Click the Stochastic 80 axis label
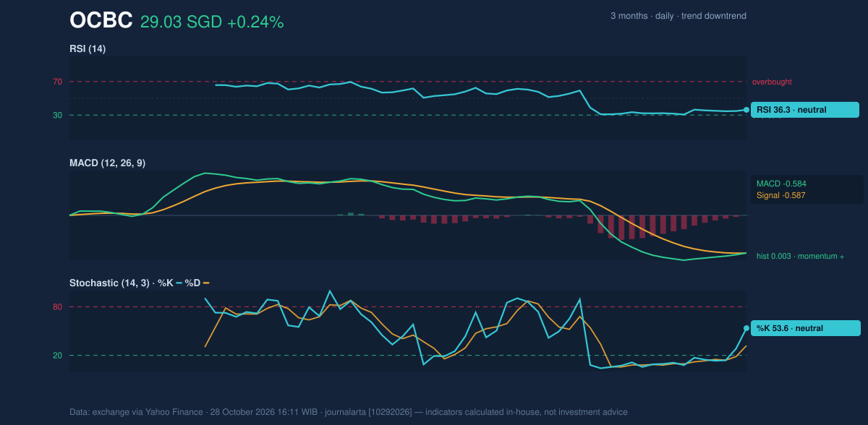The width and height of the screenshot is (868, 425). click(57, 307)
